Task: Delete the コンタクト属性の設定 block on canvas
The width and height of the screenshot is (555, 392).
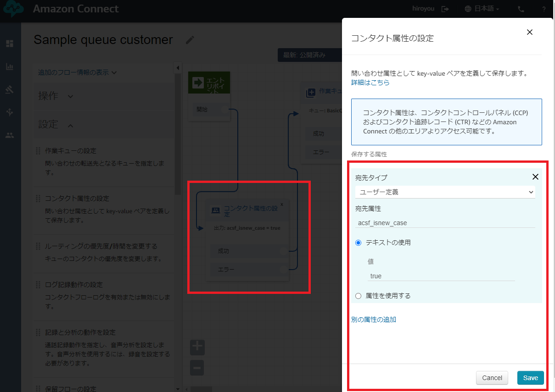Action: pos(282,204)
